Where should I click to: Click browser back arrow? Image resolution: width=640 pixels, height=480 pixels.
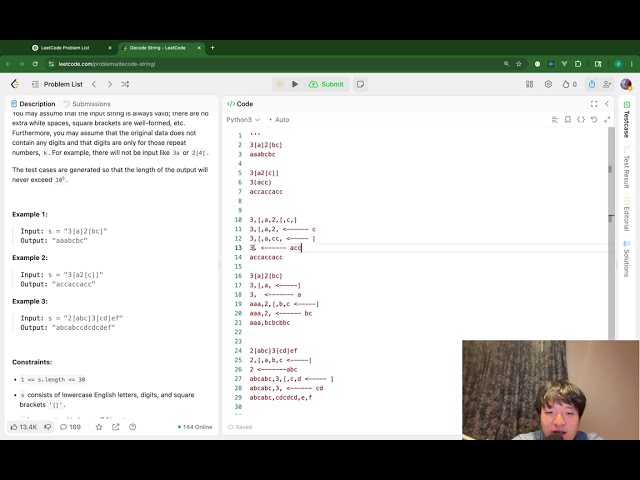(9, 64)
